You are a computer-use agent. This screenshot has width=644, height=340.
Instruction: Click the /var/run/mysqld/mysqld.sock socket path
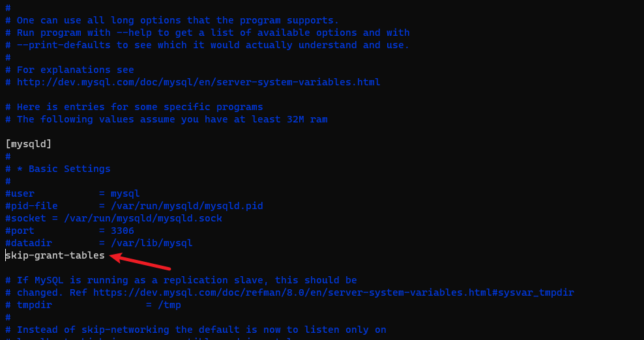143,218
